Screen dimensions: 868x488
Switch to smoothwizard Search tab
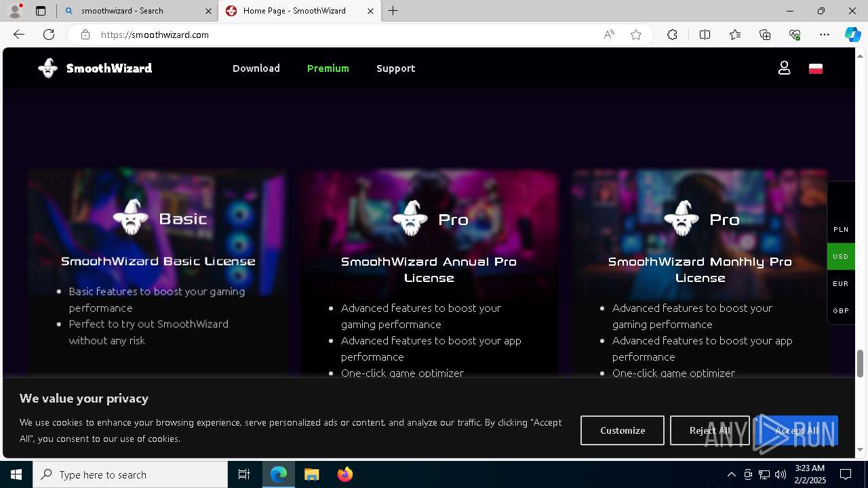pyautogui.click(x=137, y=11)
